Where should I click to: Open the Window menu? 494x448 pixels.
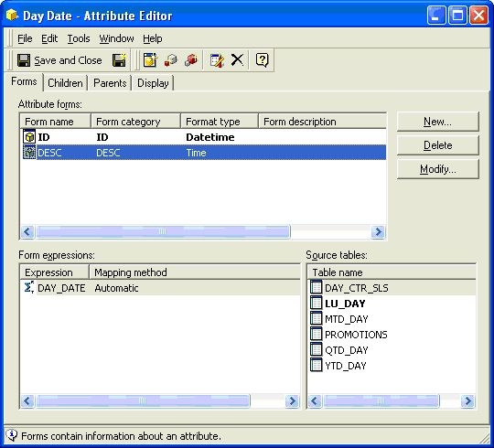coord(116,38)
